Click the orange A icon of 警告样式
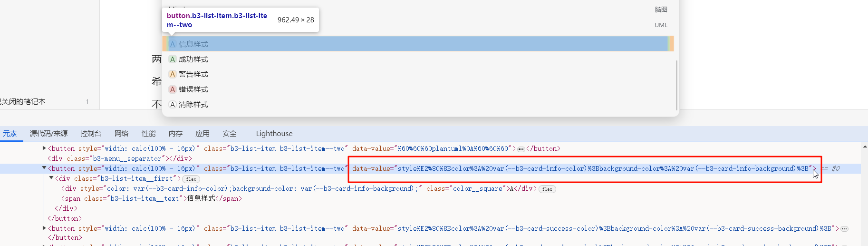The image size is (868, 246). pos(173,74)
